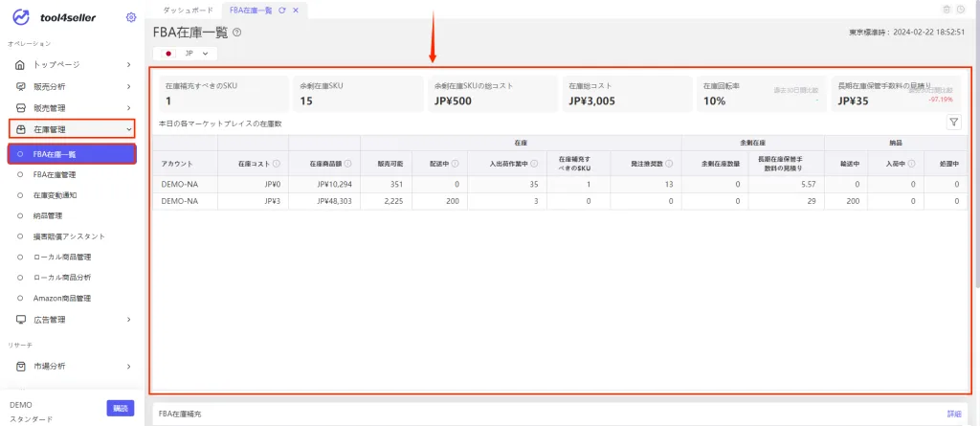980x426 pixels.
Task: Click the 購読 subscribe button
Action: pos(120,409)
